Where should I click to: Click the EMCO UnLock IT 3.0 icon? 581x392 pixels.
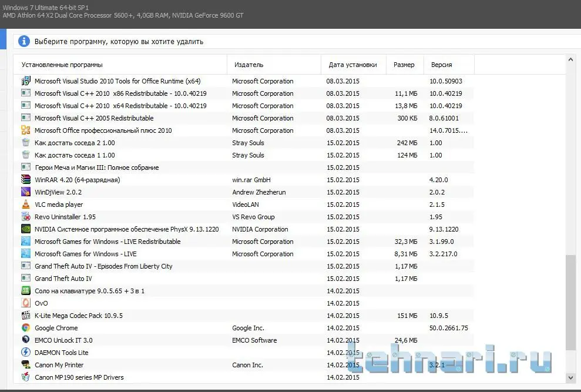pyautogui.click(x=26, y=340)
